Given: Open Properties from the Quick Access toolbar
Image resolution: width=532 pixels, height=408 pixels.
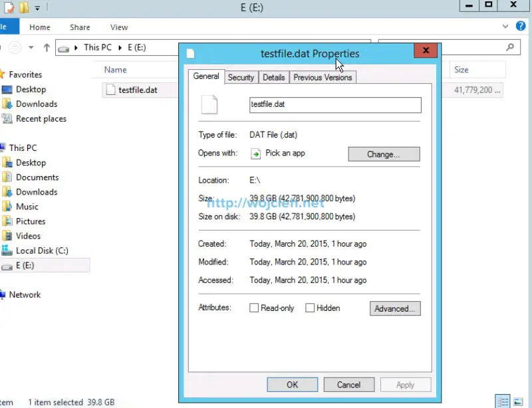Looking at the screenshot, I should click(x=7, y=7).
